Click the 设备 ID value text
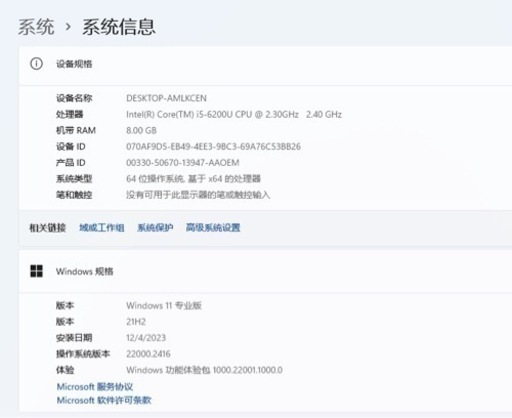The image size is (512, 418). tap(213, 146)
